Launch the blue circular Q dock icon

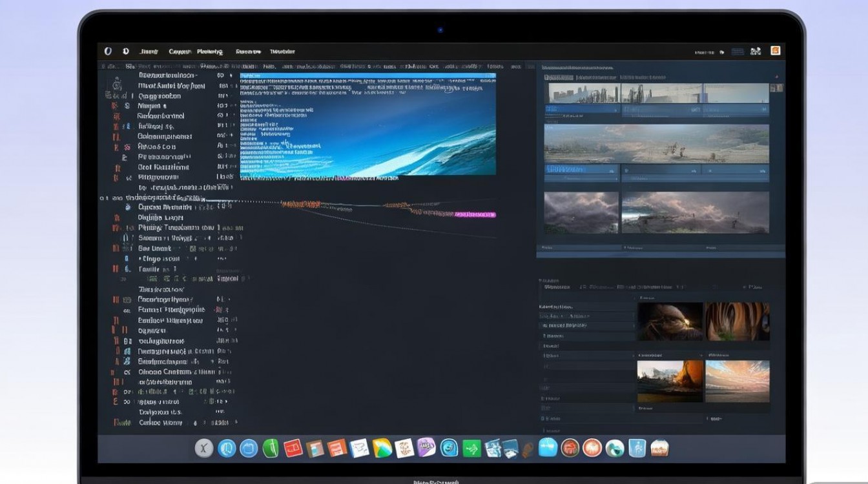pyautogui.click(x=227, y=448)
